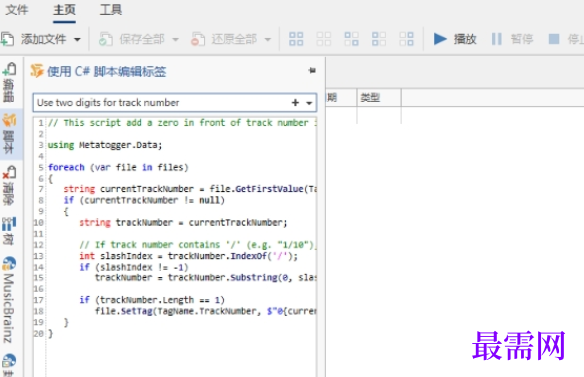Screen dimensions: 584x377
Task: Click the stop playback button
Action: [565, 39]
